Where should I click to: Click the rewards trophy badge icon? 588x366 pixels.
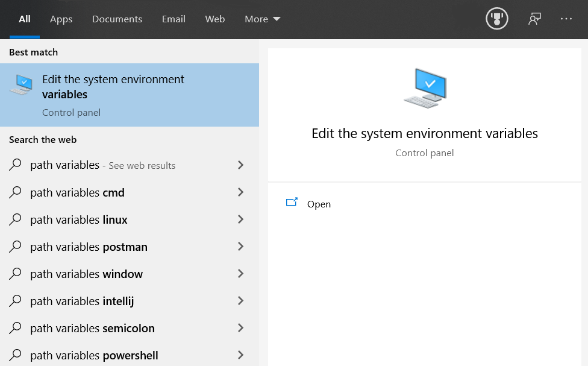497,19
